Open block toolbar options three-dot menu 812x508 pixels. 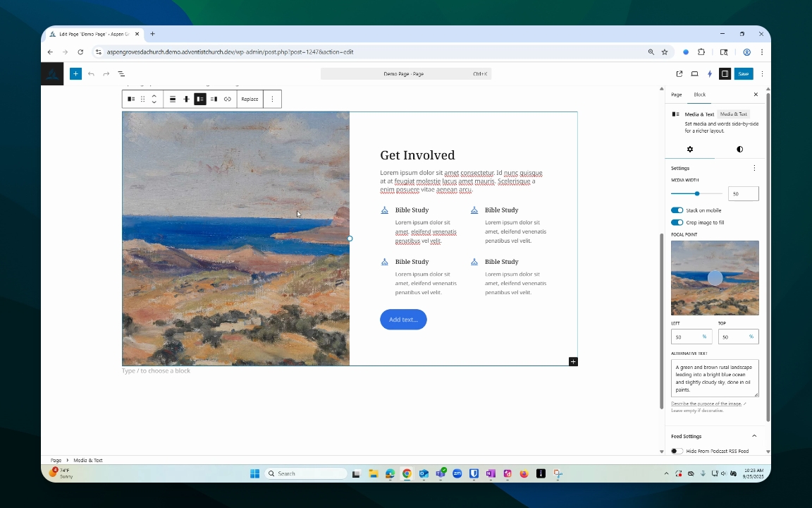pyautogui.click(x=272, y=99)
